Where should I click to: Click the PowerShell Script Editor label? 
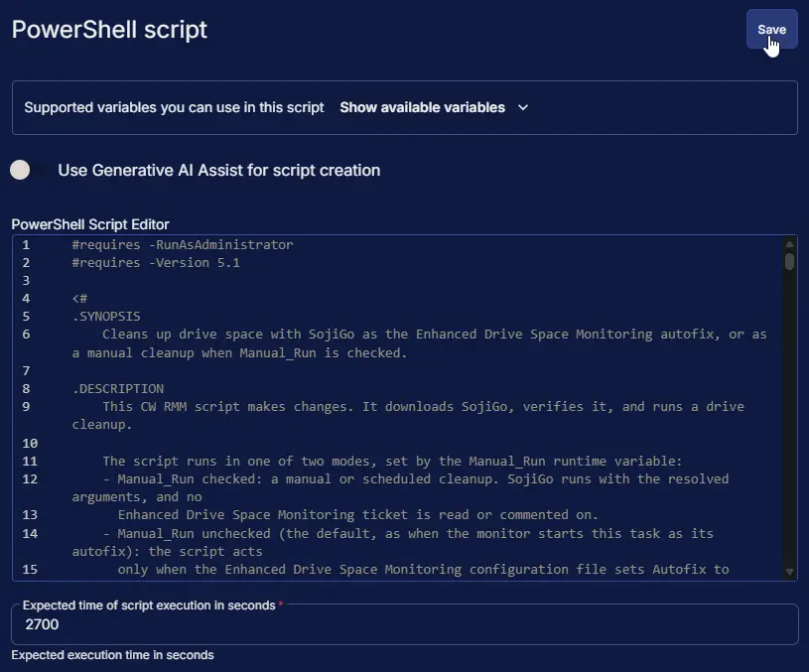coord(90,224)
